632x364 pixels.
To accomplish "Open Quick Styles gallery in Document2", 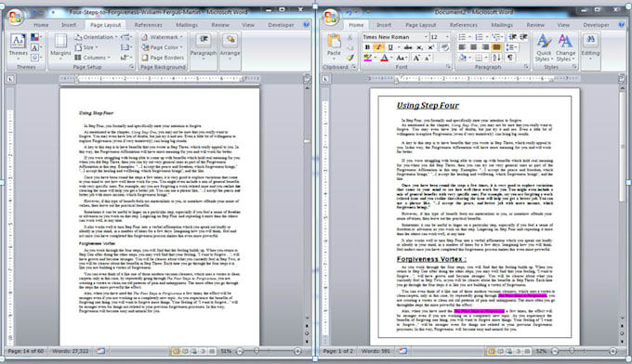I will tap(544, 47).
